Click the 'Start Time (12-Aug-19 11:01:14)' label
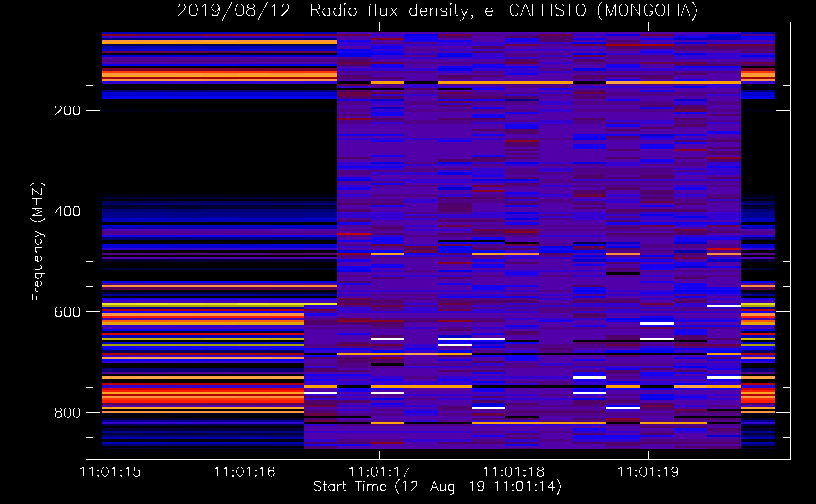Image resolution: width=816 pixels, height=504 pixels. 437,487
